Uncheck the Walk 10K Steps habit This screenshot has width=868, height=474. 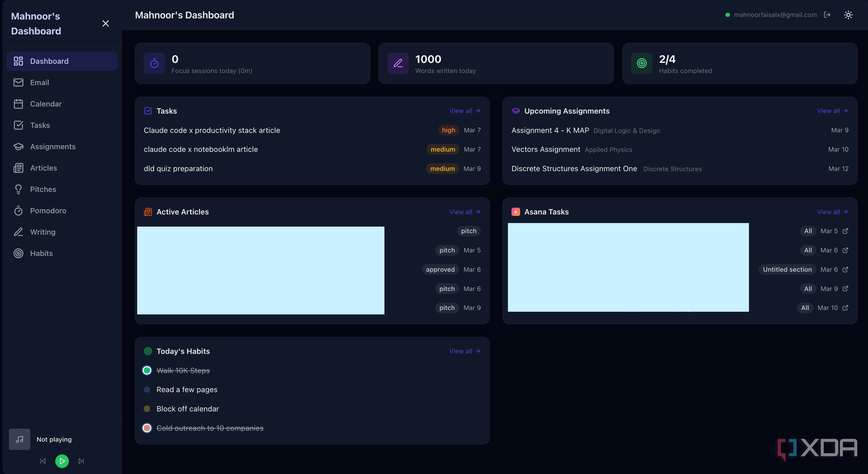pos(147,370)
